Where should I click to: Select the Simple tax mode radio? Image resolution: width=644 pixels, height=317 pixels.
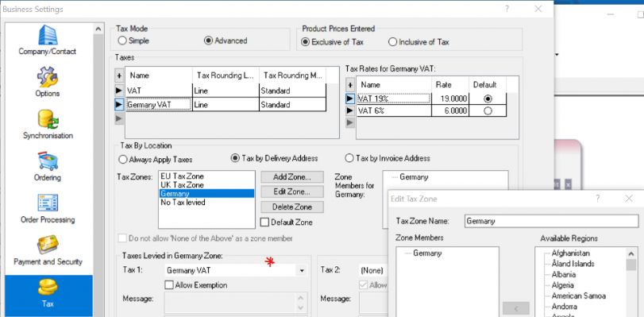(x=133, y=41)
